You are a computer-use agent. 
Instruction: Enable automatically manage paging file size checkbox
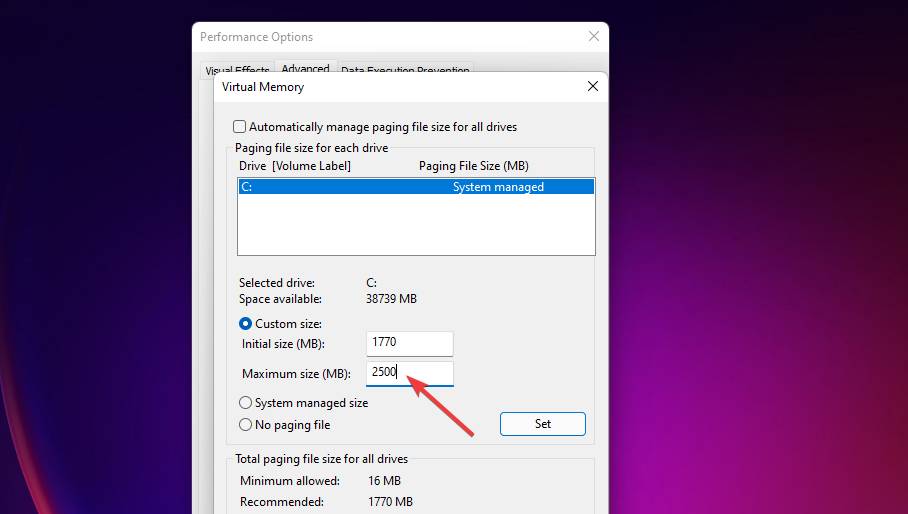[x=239, y=127]
